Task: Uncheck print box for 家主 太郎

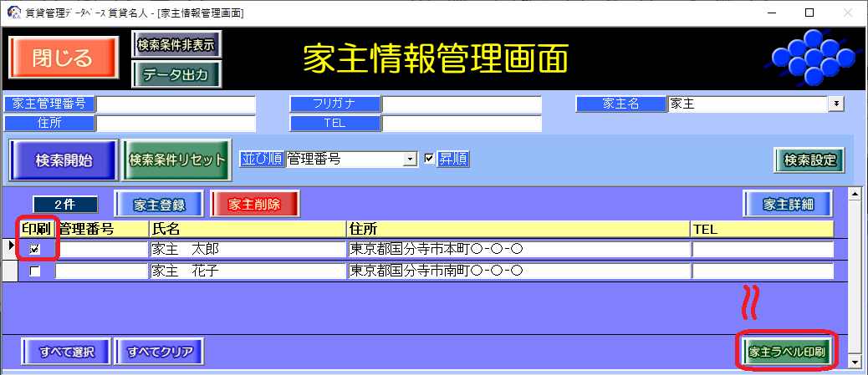Action: [x=35, y=249]
